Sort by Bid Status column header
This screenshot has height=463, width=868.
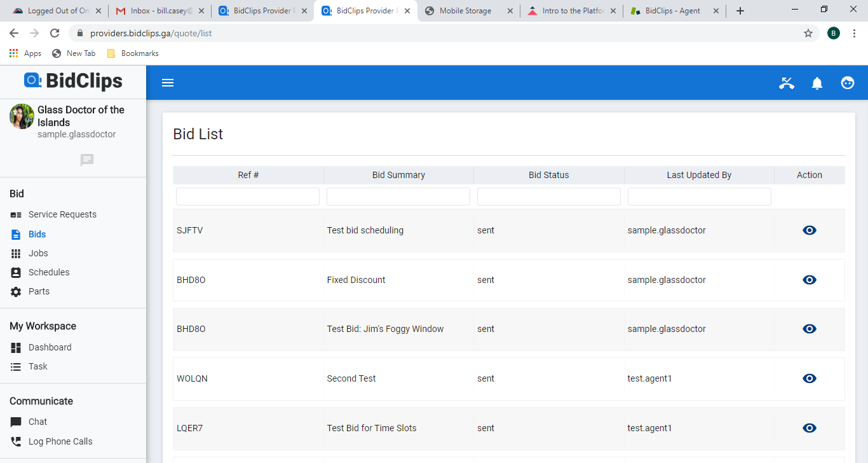[549, 175]
